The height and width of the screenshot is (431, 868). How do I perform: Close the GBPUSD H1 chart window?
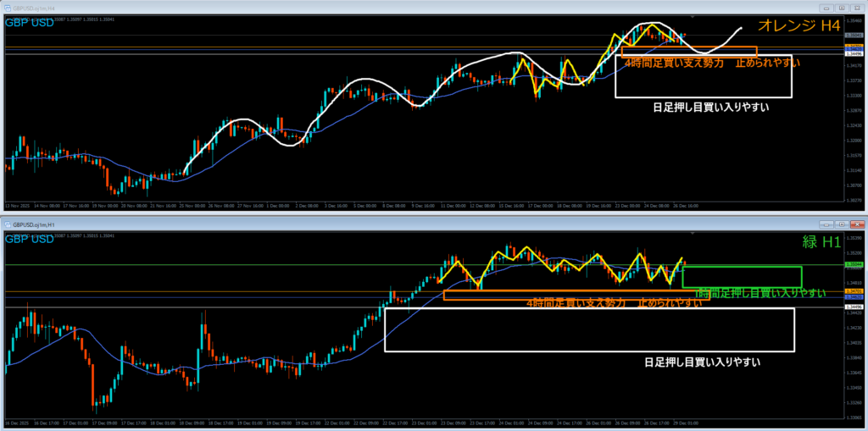[856, 224]
